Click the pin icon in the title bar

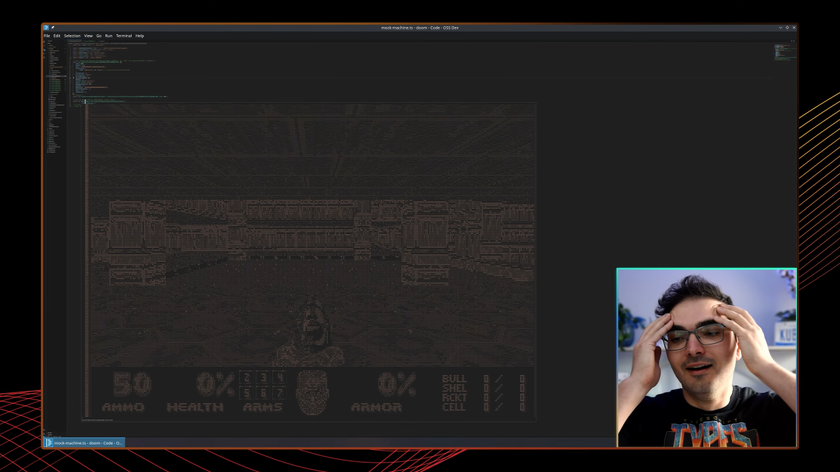tap(52, 27)
